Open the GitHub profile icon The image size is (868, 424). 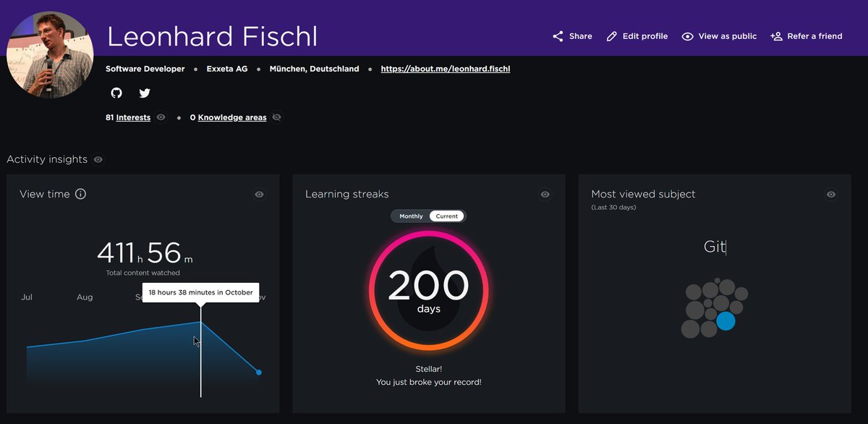click(116, 93)
